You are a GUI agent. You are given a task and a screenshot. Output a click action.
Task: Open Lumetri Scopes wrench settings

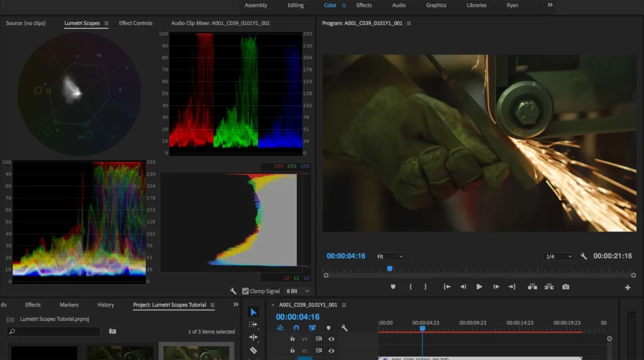[233, 291]
